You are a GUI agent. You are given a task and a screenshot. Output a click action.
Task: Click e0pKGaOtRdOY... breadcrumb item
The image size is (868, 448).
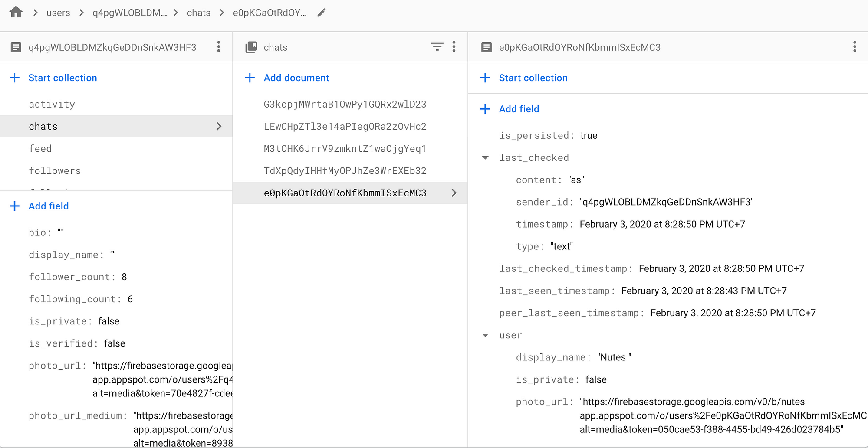click(270, 13)
